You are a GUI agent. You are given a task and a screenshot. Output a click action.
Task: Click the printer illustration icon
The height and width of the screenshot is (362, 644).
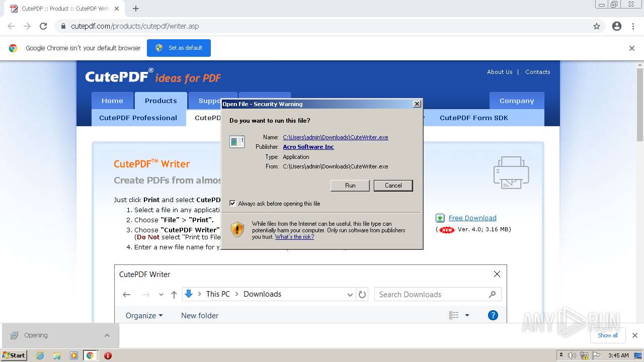click(x=511, y=172)
